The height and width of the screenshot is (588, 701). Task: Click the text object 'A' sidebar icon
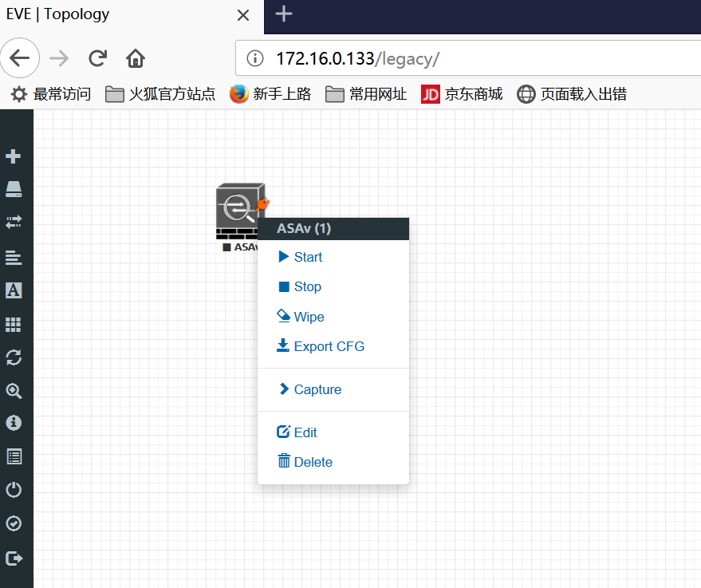pos(14,290)
